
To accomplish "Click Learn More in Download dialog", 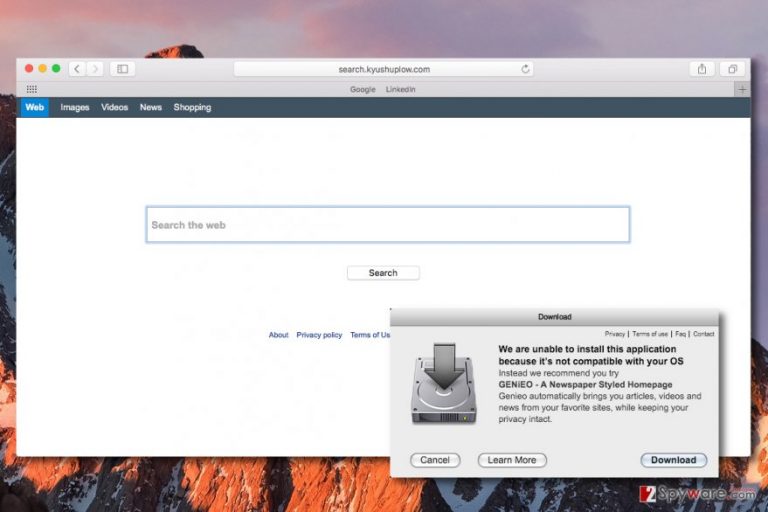I will pos(512,460).
